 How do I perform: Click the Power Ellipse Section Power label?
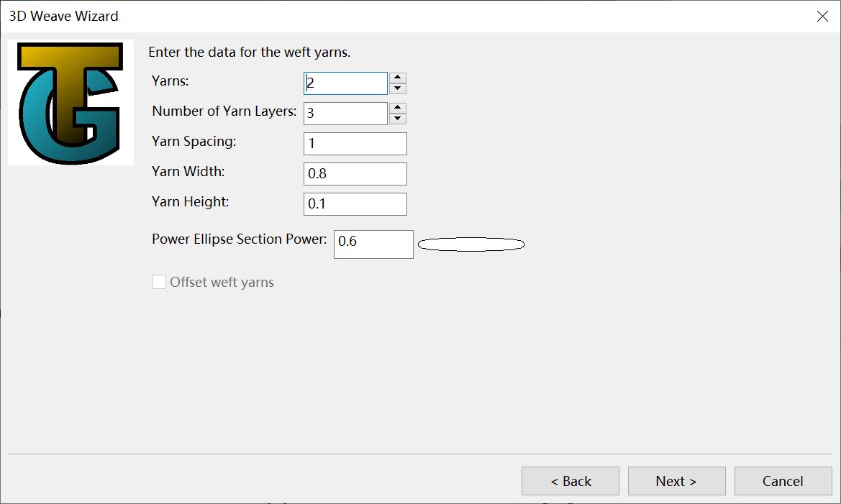point(239,239)
